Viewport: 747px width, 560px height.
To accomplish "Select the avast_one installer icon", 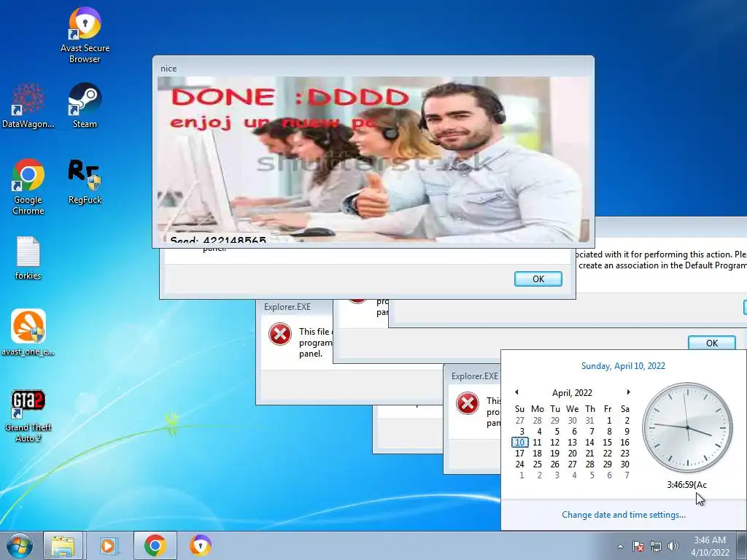I will pos(28,332).
